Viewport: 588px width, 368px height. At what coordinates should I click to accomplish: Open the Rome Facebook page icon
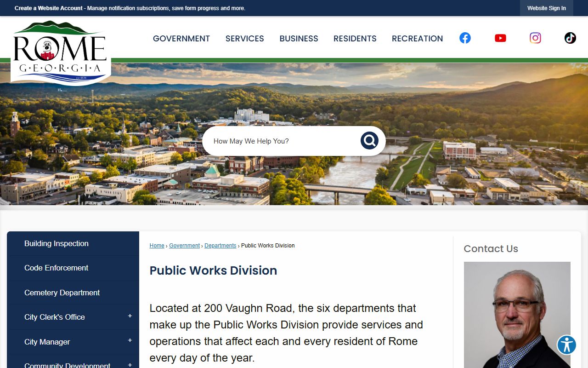[x=465, y=38]
